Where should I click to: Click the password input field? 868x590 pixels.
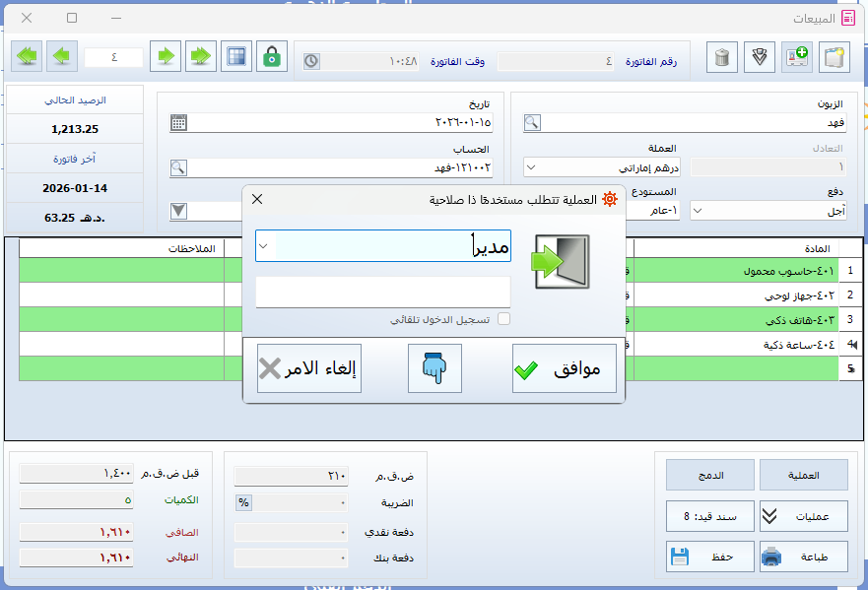(x=382, y=292)
